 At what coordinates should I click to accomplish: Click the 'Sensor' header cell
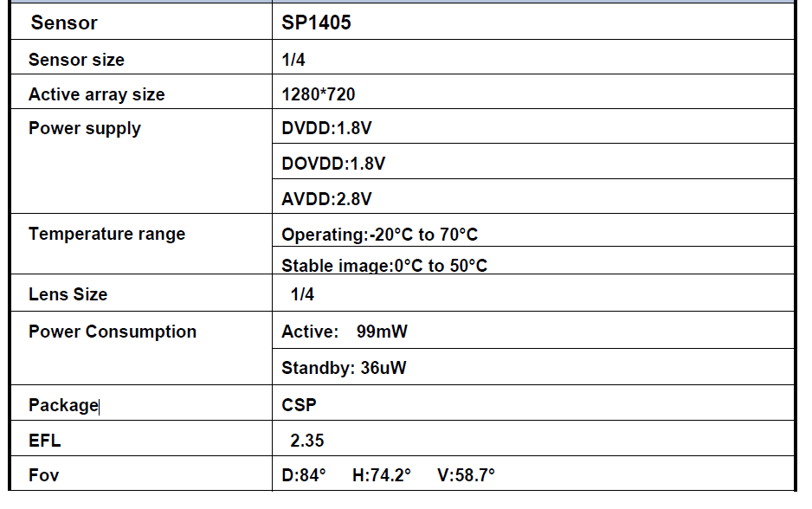[x=64, y=23]
